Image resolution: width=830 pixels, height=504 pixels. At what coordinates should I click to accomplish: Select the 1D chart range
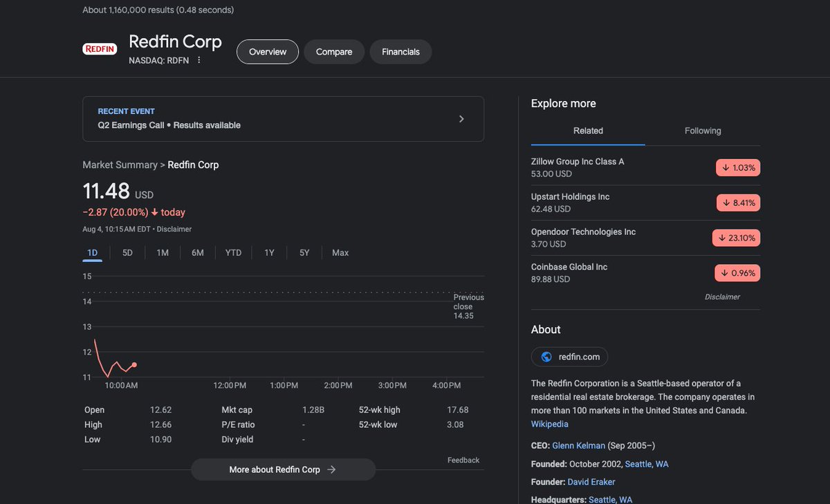pyautogui.click(x=93, y=253)
